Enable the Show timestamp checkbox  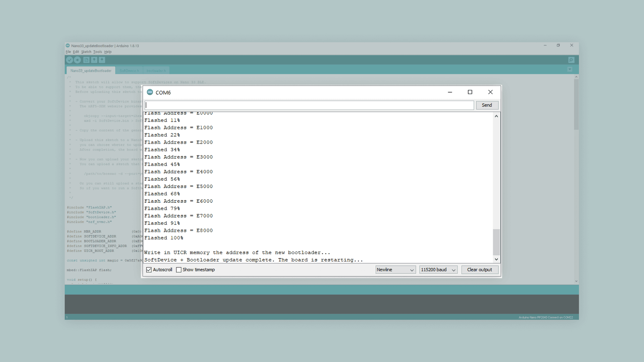(179, 270)
